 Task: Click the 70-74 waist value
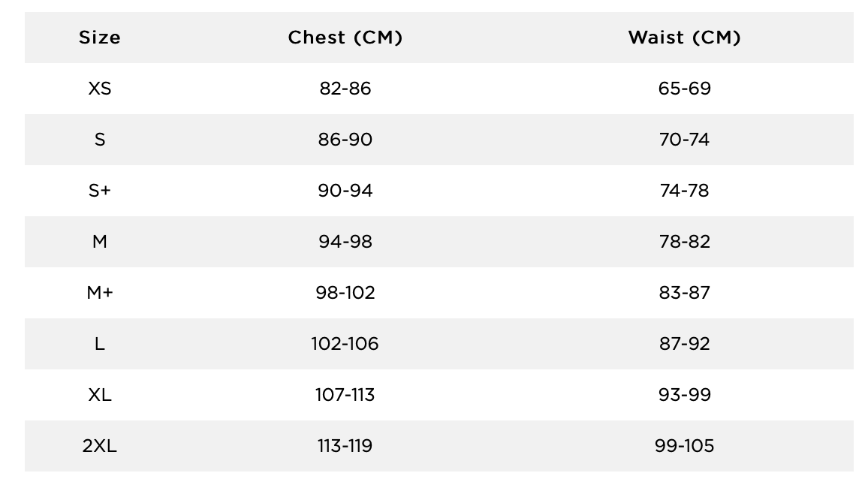click(x=684, y=140)
